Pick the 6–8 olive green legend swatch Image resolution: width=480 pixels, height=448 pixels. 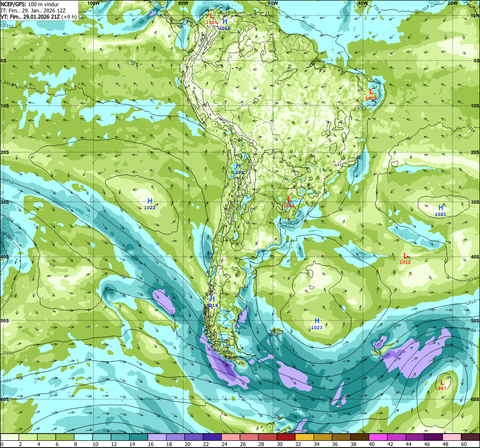(x=65, y=437)
